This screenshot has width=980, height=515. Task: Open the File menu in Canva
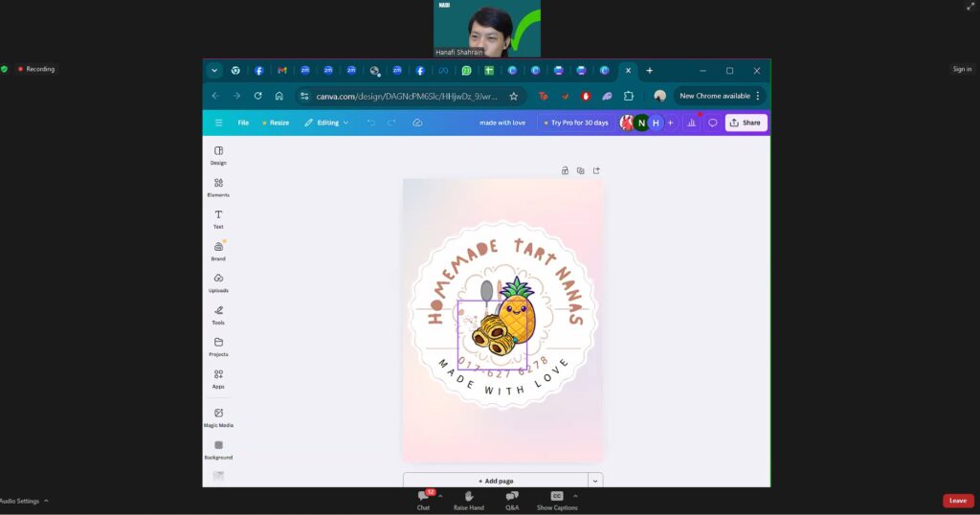pyautogui.click(x=243, y=123)
